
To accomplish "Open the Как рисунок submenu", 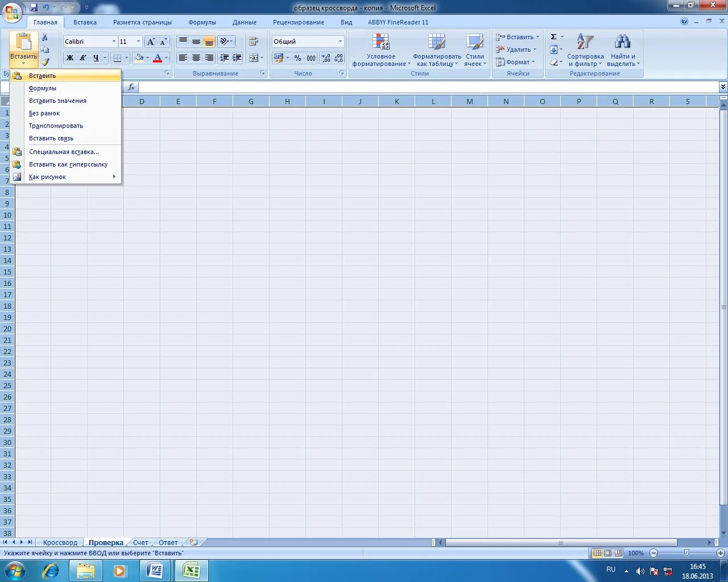I will [65, 177].
